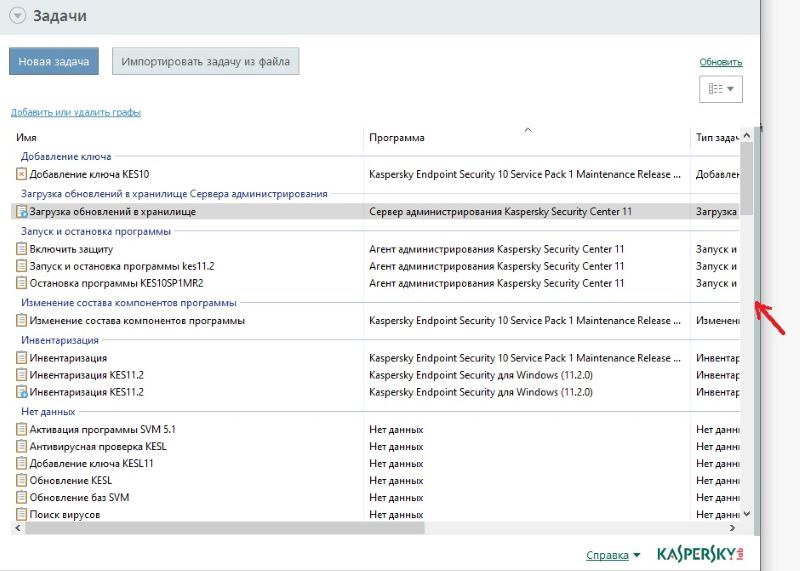Collapse the Задачи section with the round arrow
The image size is (800, 571).
click(x=17, y=16)
